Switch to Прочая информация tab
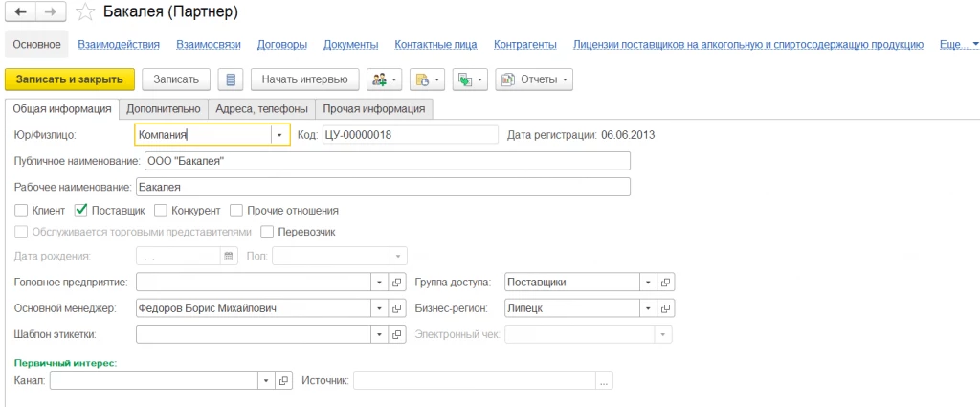The width and height of the screenshot is (980, 407). [374, 109]
